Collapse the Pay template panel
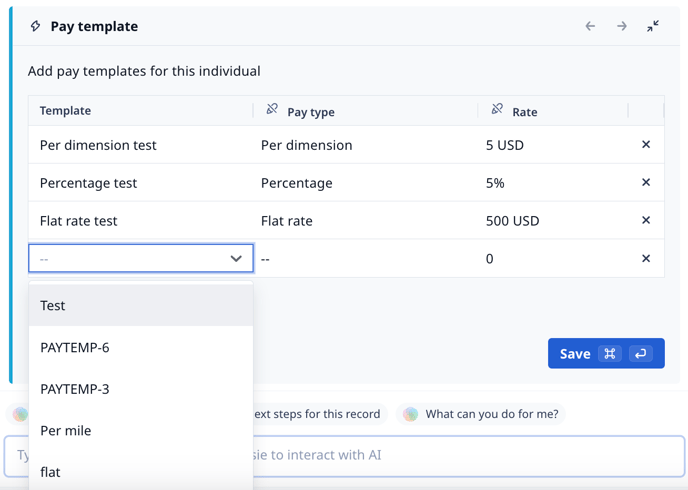The height and width of the screenshot is (490, 688). (x=653, y=26)
